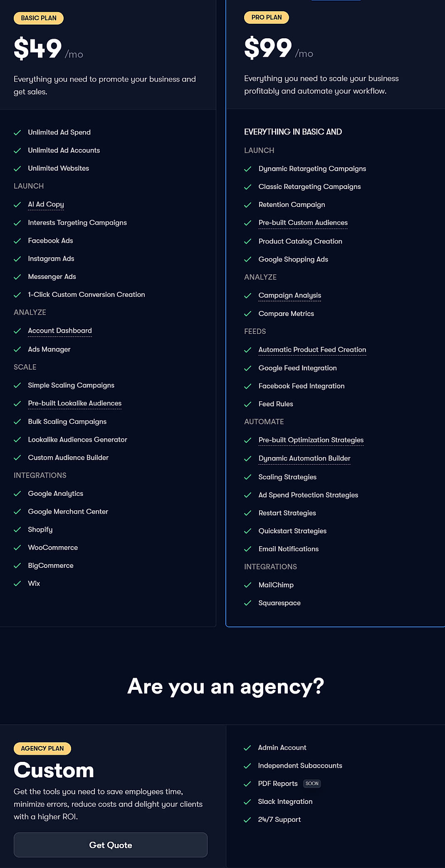Open Account Dashboard dotted link
Viewport: 445px width, 868px height.
(60, 331)
